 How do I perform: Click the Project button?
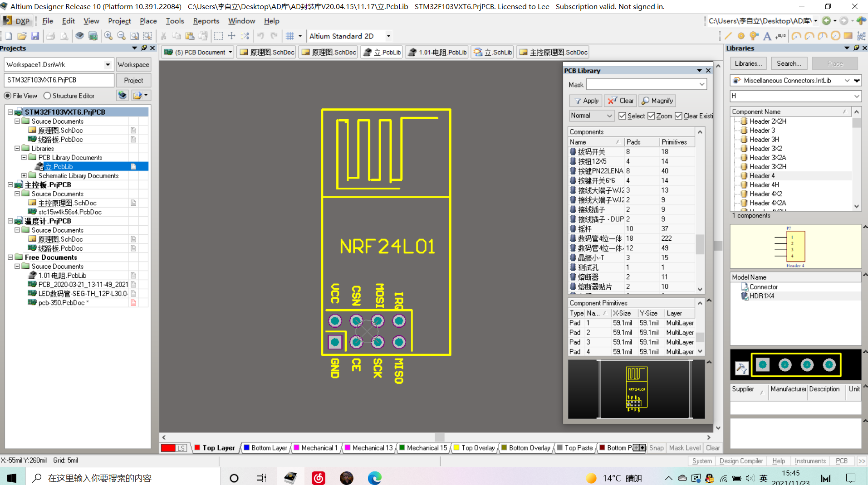pyautogui.click(x=133, y=80)
